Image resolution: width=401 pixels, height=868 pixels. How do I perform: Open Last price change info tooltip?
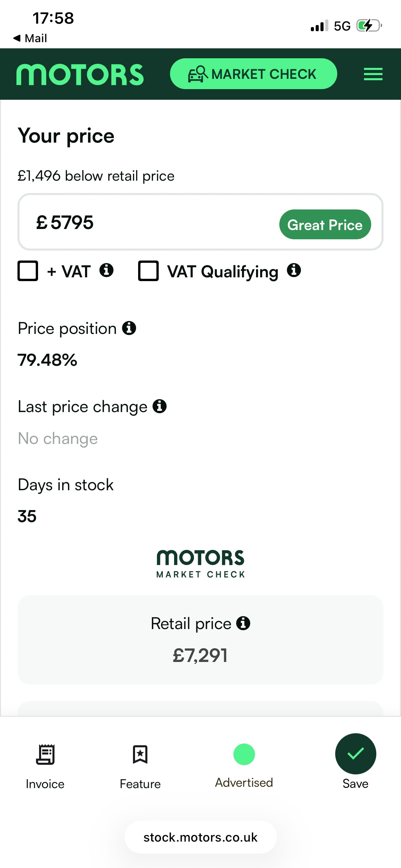[159, 406]
